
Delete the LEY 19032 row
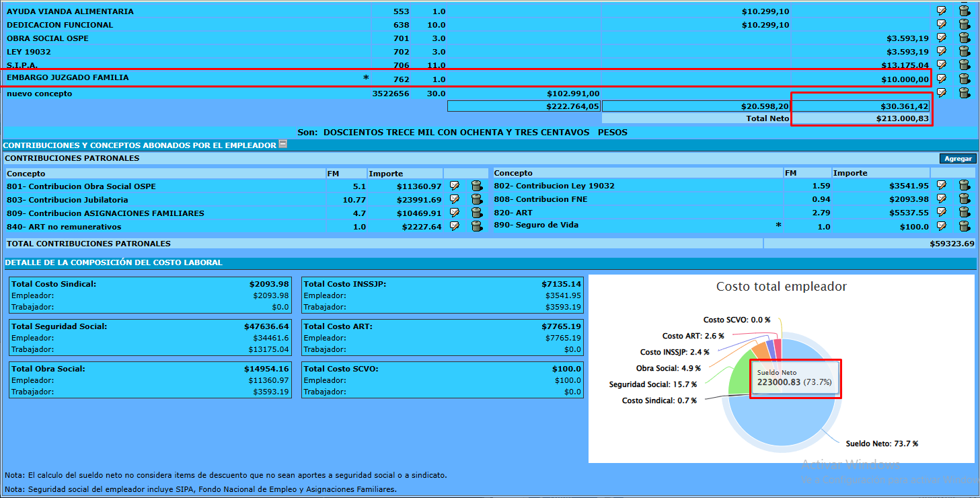(x=964, y=51)
